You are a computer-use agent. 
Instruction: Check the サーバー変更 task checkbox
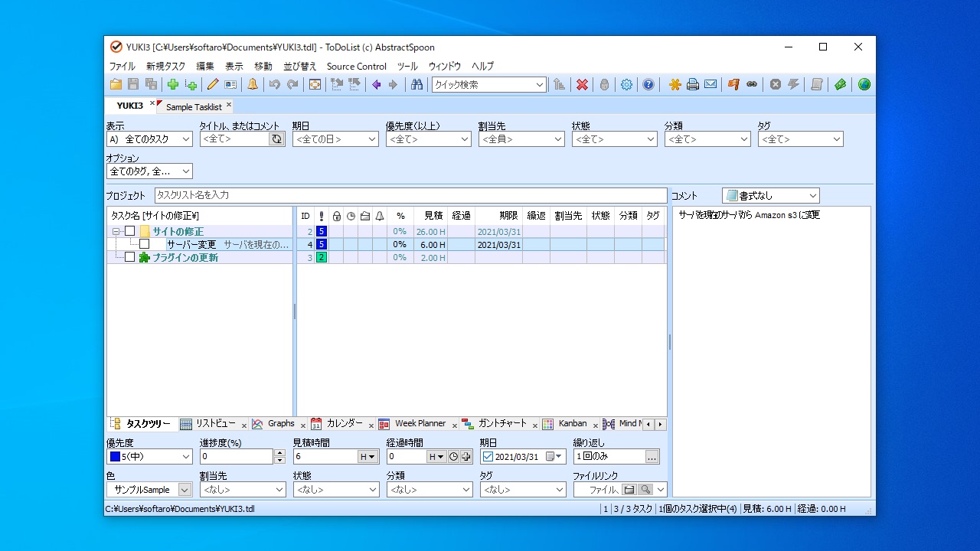pyautogui.click(x=145, y=244)
